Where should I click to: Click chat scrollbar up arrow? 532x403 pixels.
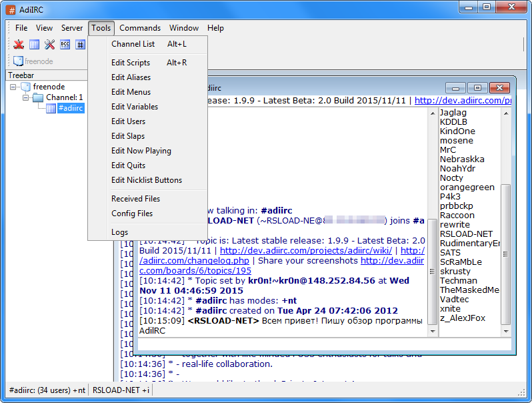[433, 113]
